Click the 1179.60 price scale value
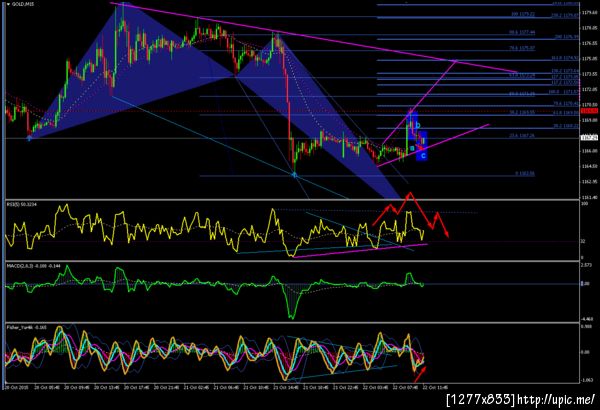600x410 pixels. click(589, 13)
